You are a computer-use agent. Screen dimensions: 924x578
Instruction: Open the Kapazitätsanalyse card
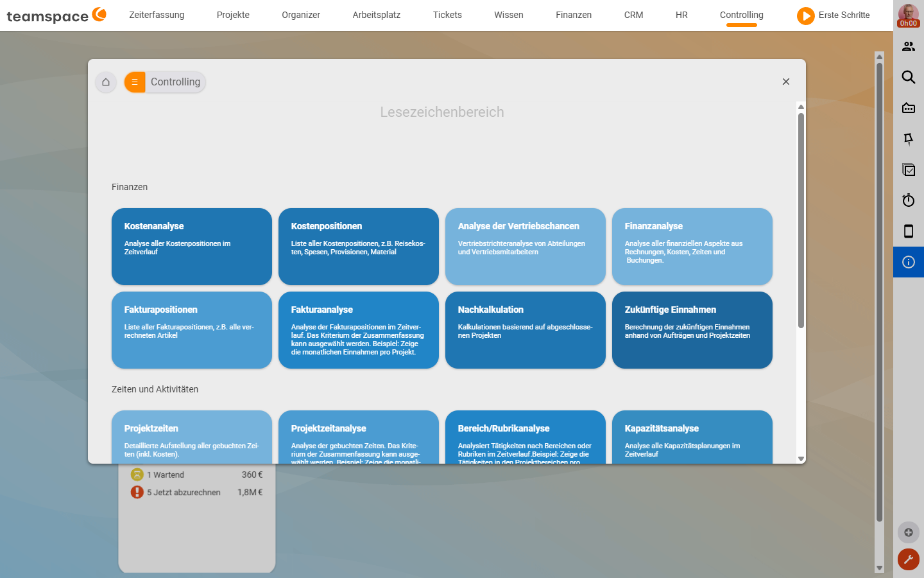[692, 437]
